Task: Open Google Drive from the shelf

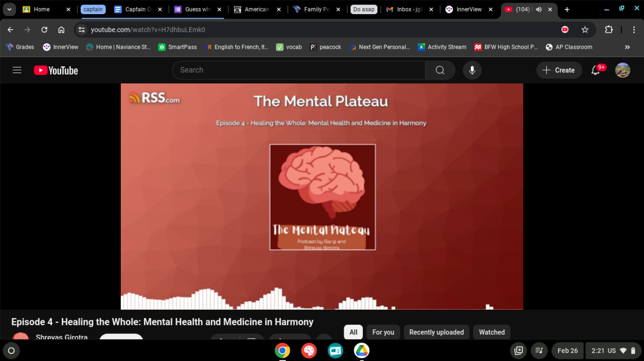Action: click(x=361, y=350)
